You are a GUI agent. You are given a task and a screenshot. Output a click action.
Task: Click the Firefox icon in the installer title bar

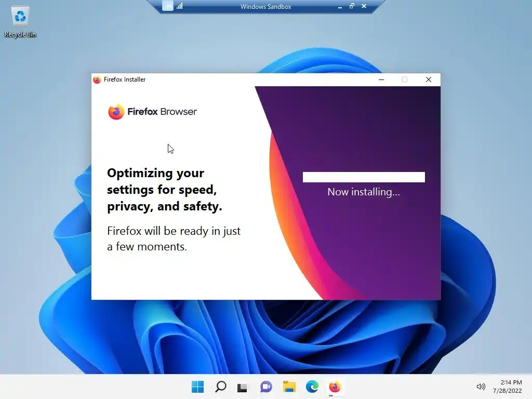click(x=97, y=79)
